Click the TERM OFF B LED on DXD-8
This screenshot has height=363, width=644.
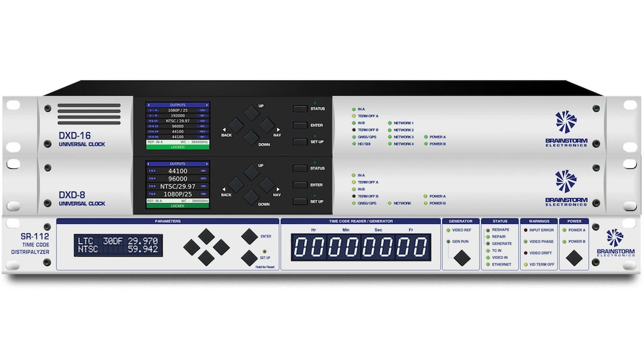tap(354, 196)
